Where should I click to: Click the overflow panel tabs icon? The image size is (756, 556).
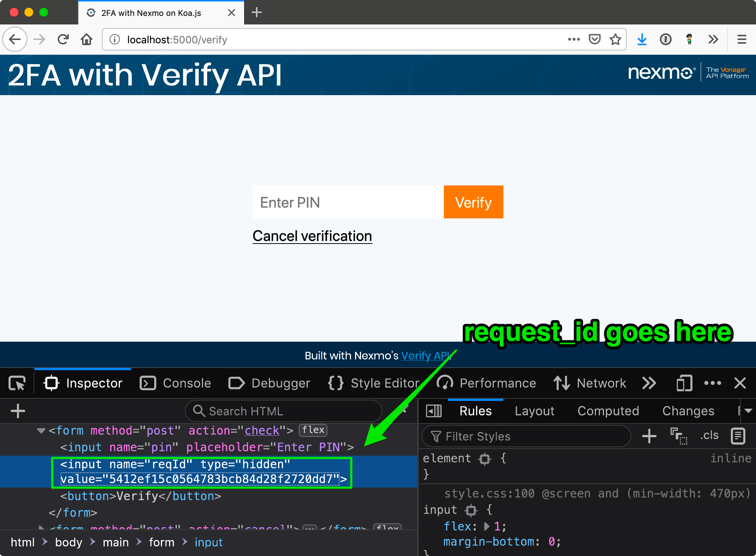point(650,383)
